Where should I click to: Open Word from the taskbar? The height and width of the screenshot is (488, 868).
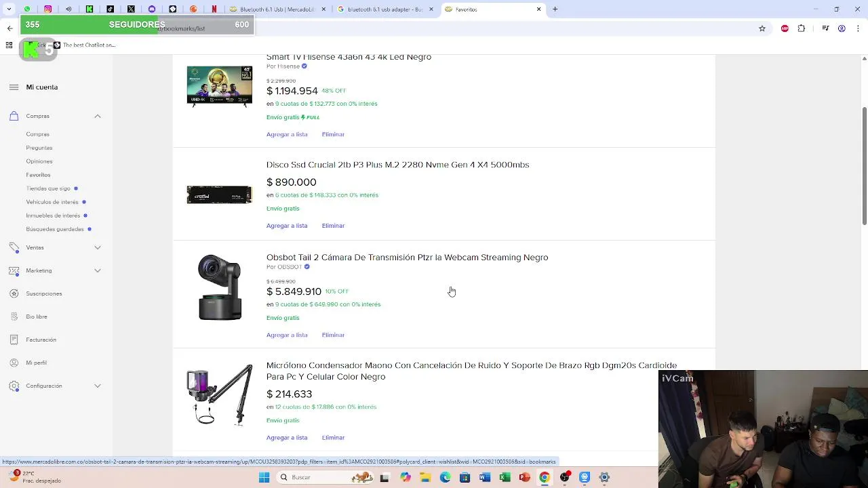485,477
